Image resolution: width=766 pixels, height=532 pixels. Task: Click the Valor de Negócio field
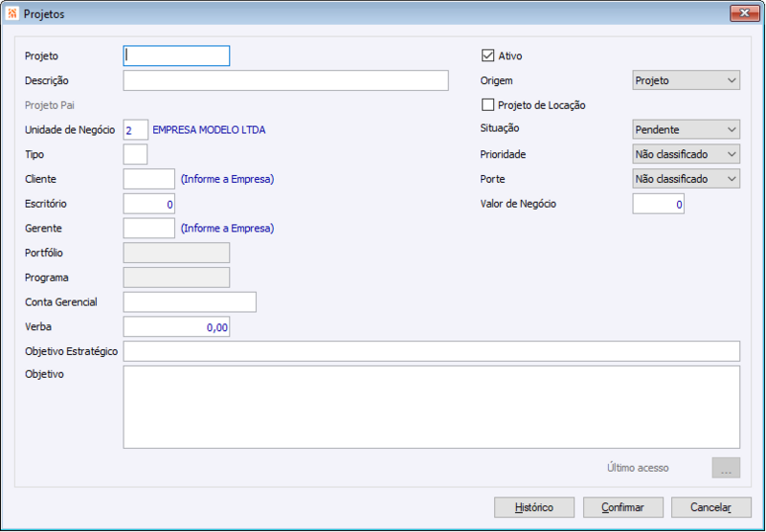pyautogui.click(x=658, y=204)
